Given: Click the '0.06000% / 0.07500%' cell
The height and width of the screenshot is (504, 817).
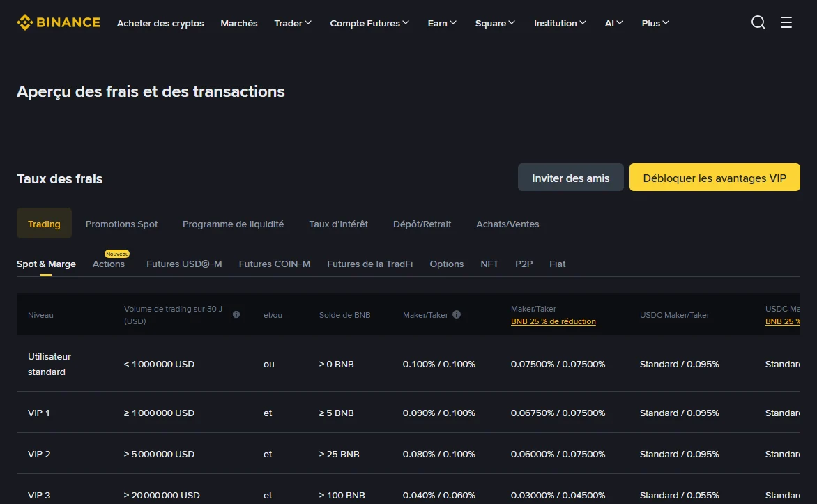Looking at the screenshot, I should pos(558,454).
